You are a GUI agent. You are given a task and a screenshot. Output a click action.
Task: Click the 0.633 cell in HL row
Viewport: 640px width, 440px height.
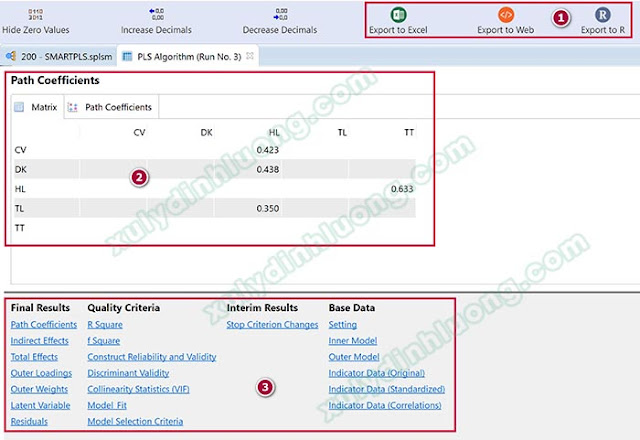tap(402, 189)
